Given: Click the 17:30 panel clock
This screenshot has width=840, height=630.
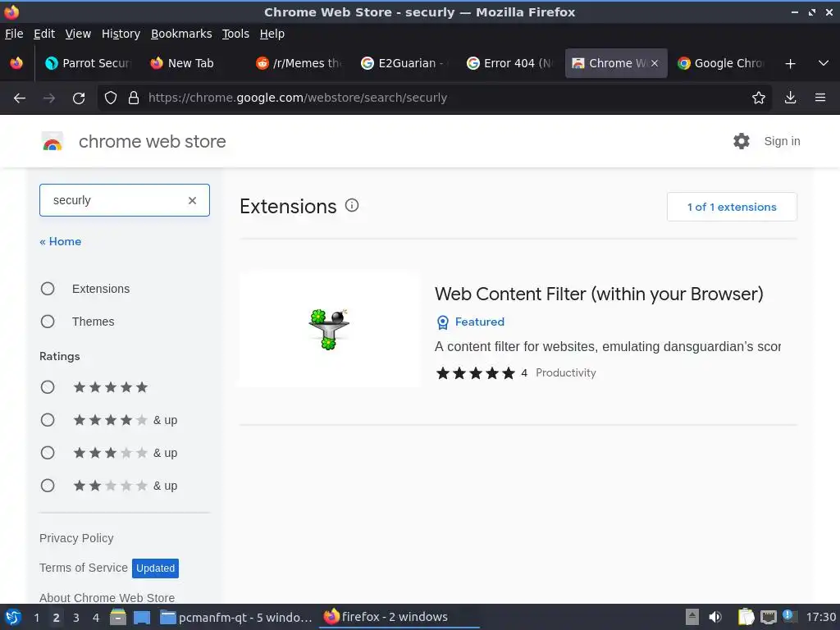Looking at the screenshot, I should (821, 617).
